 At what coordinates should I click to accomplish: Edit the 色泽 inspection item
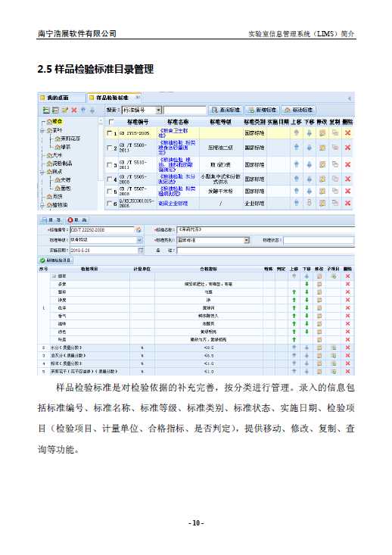pos(319,308)
